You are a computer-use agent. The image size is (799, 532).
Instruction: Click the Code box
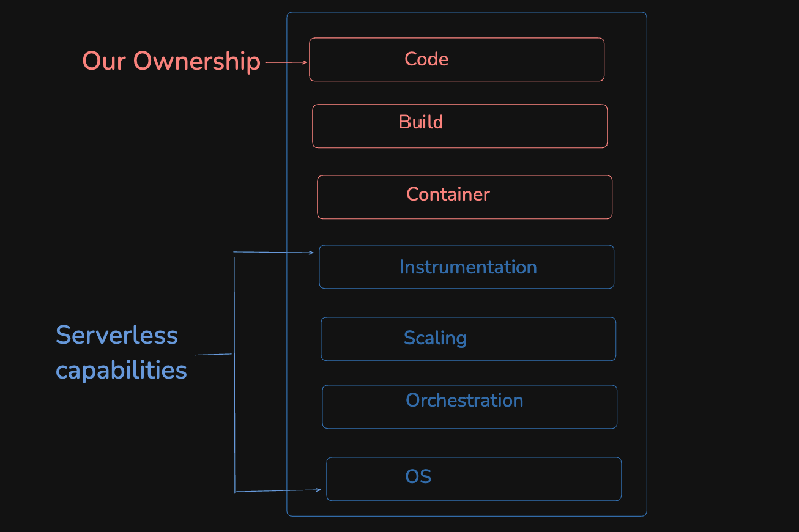457,59
